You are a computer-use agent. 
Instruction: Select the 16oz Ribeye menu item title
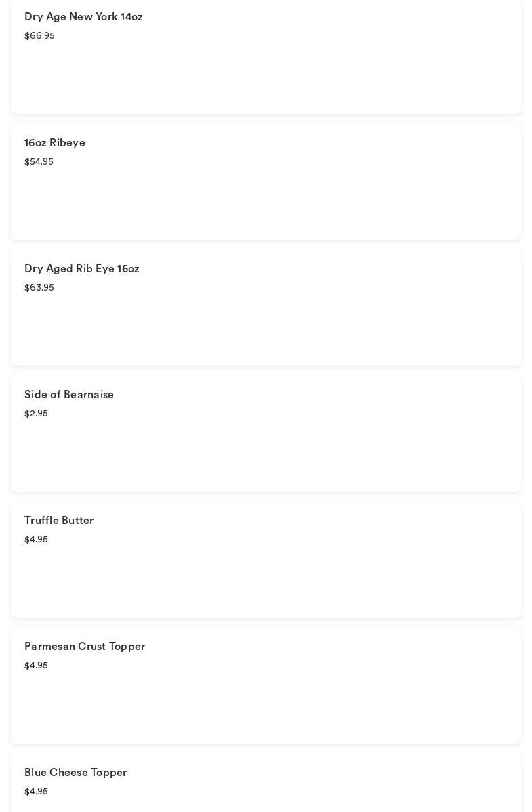55,143
